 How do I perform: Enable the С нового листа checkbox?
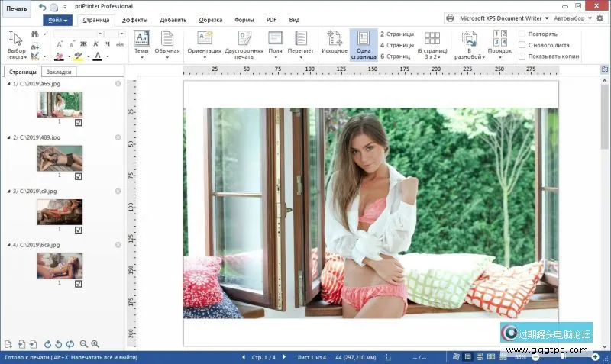[522, 45]
